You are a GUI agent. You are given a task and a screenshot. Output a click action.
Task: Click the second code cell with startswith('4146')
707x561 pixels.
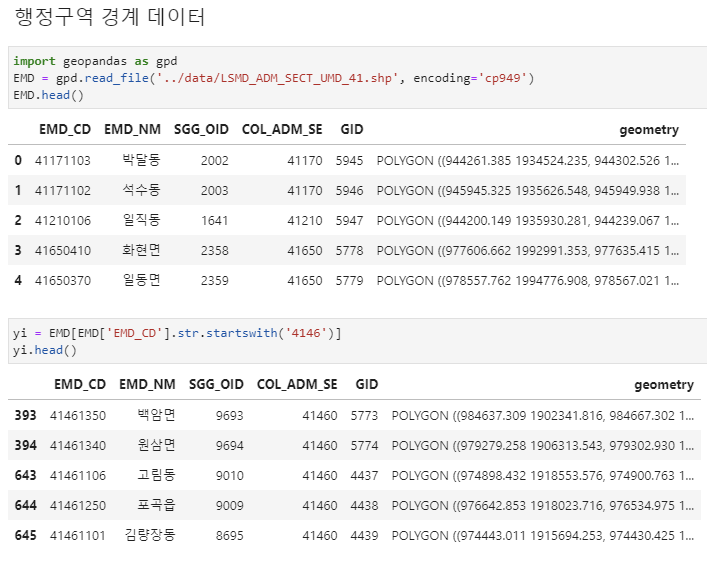(358, 341)
